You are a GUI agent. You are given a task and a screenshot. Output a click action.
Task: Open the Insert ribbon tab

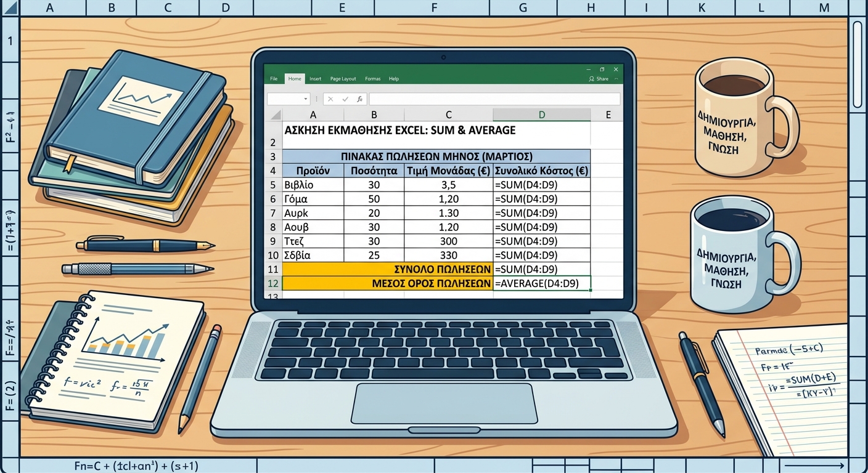point(316,79)
